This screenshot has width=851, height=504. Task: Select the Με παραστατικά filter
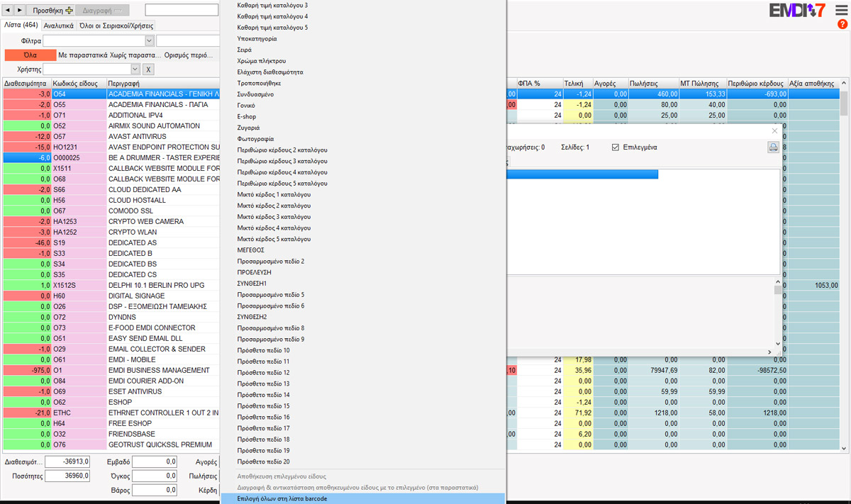click(83, 55)
